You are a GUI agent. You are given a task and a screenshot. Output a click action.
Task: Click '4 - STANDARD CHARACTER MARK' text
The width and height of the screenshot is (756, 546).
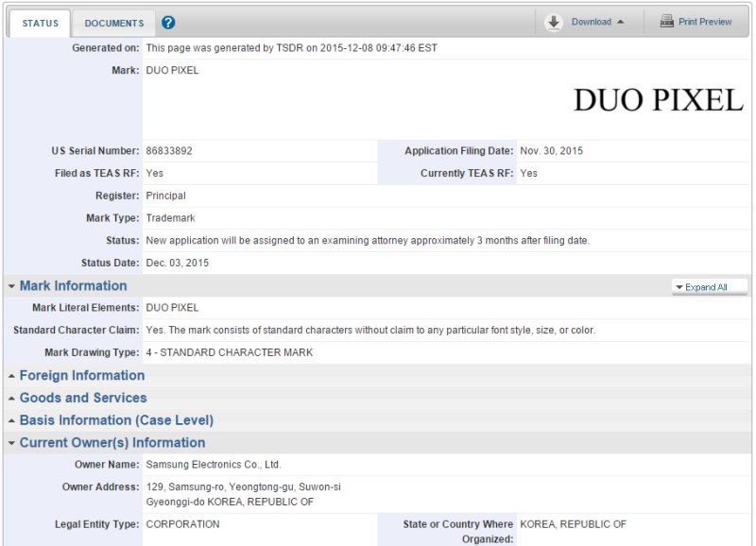click(x=229, y=352)
